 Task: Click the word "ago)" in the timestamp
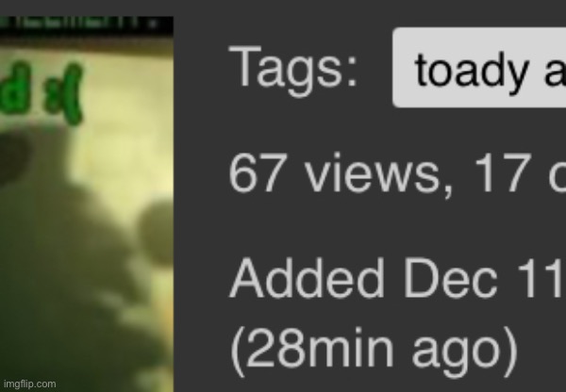click(465, 351)
